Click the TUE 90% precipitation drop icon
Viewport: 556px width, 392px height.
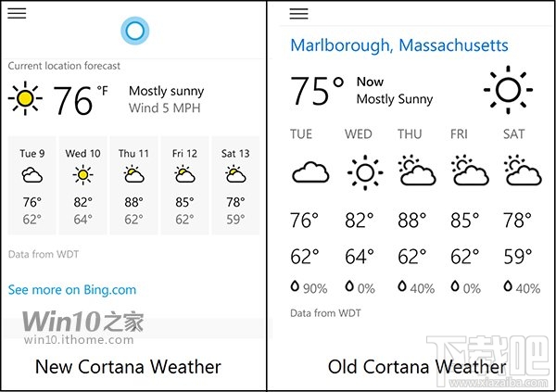click(x=297, y=288)
